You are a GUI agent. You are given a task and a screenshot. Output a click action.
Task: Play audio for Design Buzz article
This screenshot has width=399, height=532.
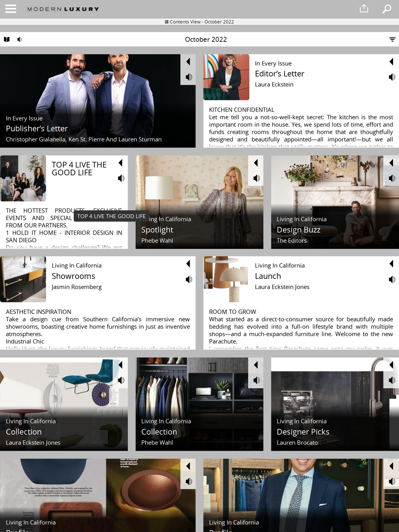[x=392, y=178]
